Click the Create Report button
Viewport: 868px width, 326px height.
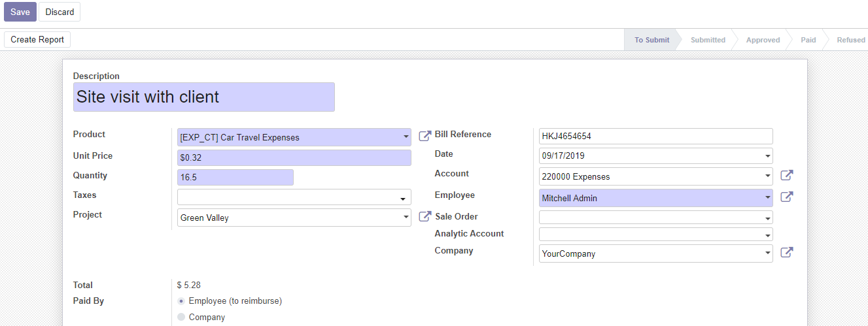tap(37, 39)
